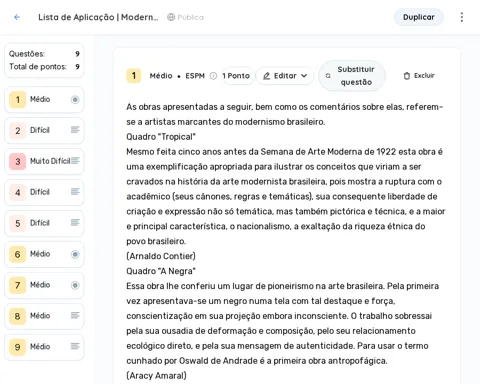Image resolution: width=480 pixels, height=384 pixels.
Task: Go back using the left arrow icon
Action: (17, 17)
